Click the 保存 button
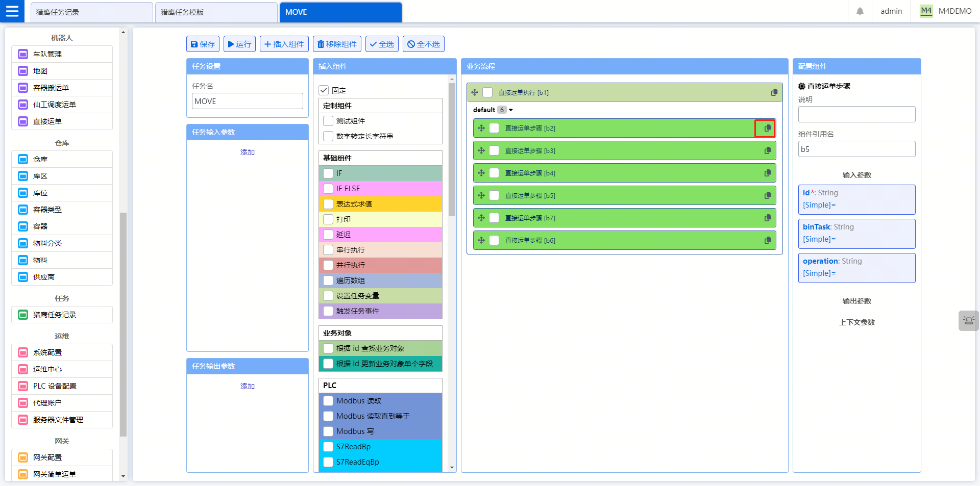Image resolution: width=980 pixels, height=486 pixels. tap(203, 44)
